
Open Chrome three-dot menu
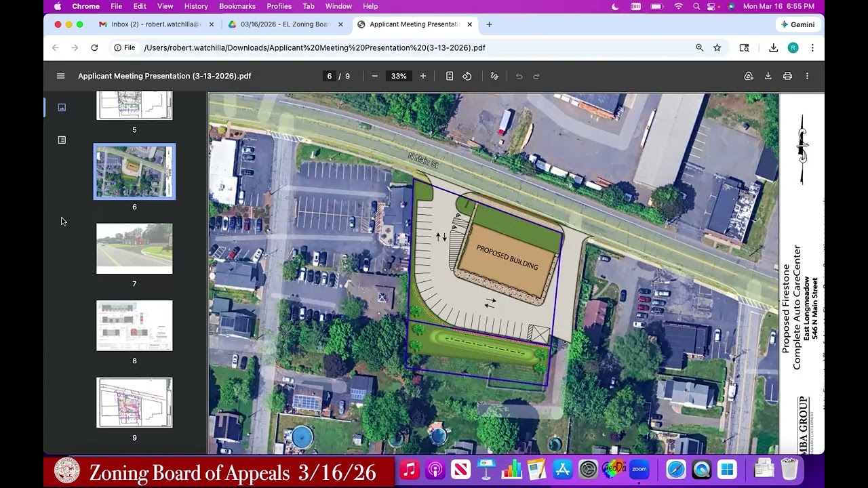[812, 47]
